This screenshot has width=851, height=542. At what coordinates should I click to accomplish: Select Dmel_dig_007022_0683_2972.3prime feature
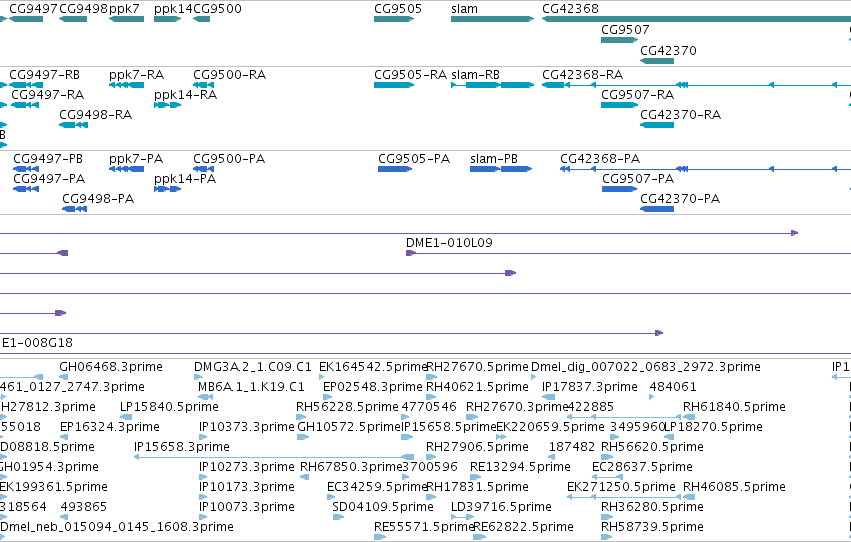click(534, 377)
